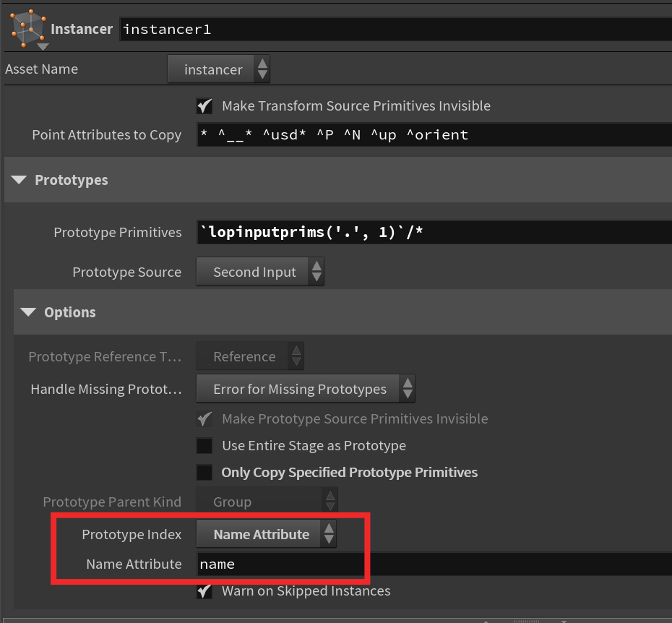
Task: Disable Warn on Skipped Instances
Action: (204, 590)
